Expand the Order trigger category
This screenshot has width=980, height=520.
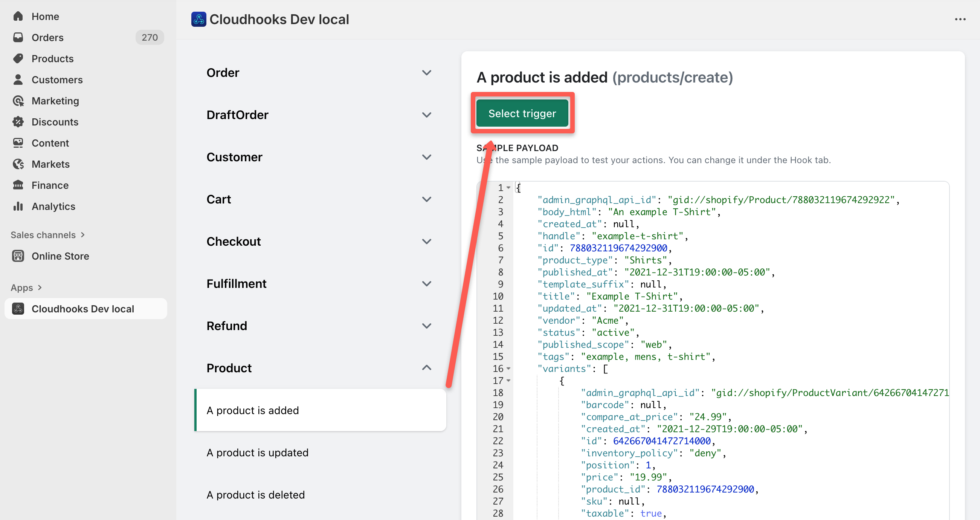click(426, 73)
